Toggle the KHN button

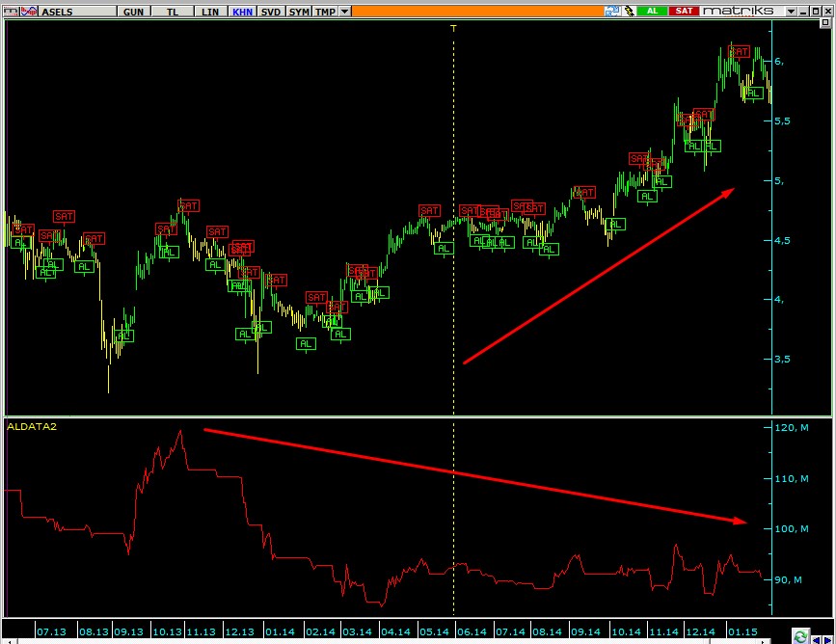[x=243, y=12]
